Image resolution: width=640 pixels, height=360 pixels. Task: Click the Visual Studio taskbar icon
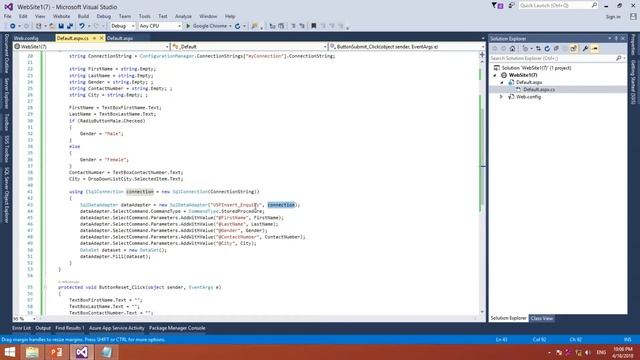tap(81, 352)
